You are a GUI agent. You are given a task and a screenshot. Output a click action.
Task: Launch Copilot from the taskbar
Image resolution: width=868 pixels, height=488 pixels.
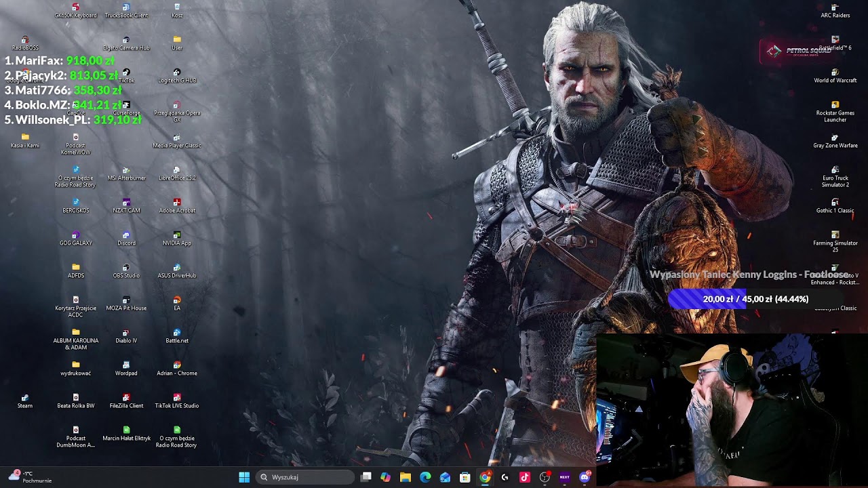[386, 477]
